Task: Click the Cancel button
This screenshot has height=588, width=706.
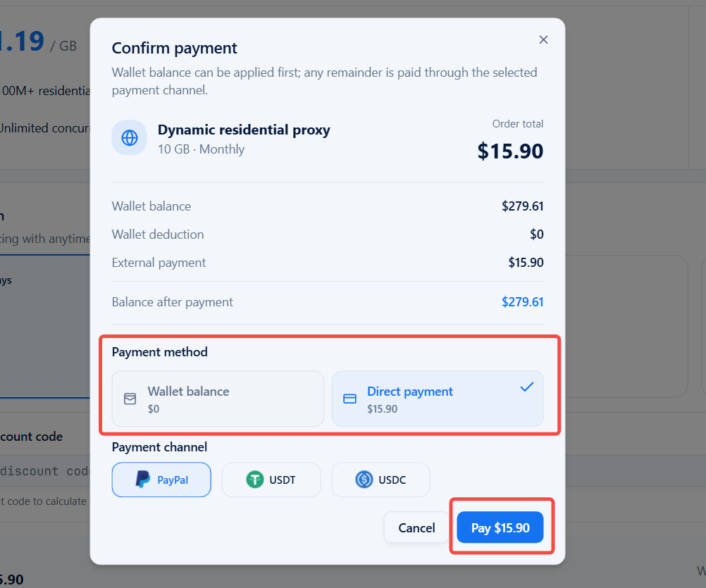Action: tap(416, 527)
